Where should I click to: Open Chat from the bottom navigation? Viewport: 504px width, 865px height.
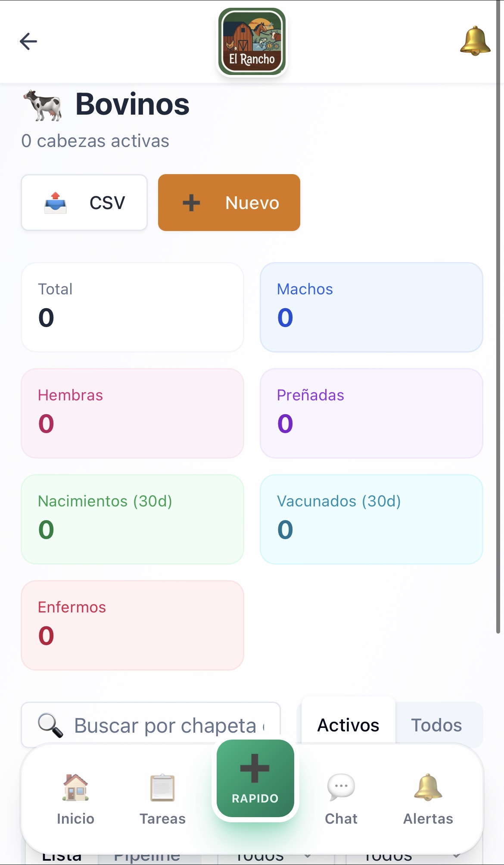341,798
